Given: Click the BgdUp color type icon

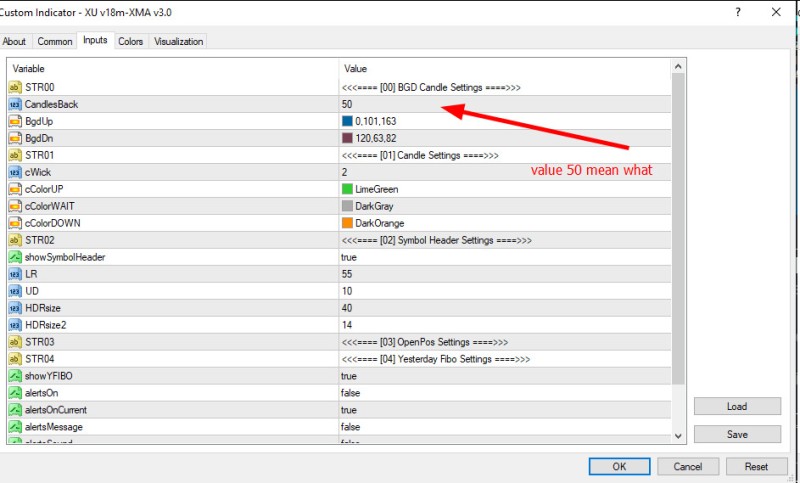Looking at the screenshot, I should pyautogui.click(x=15, y=121).
